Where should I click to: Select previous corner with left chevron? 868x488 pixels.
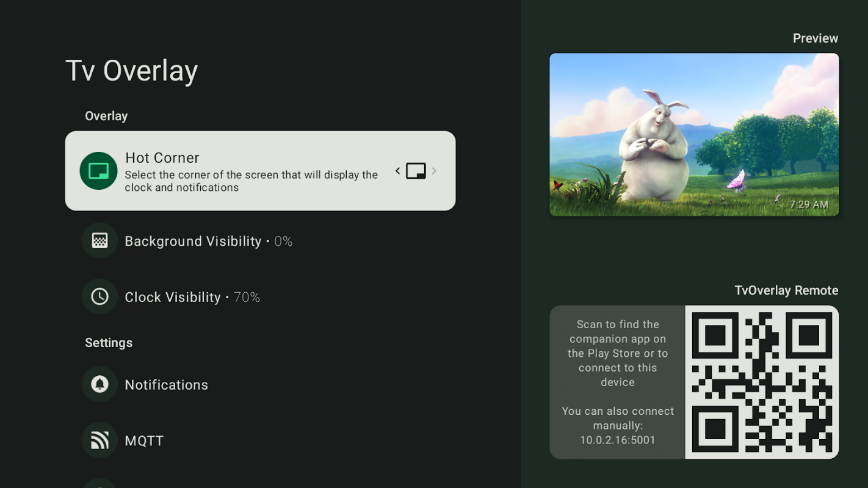(398, 171)
